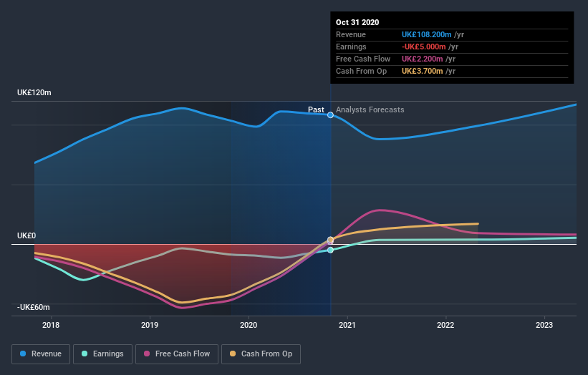Click the UK£0 y-axis label

pyautogui.click(x=26, y=235)
